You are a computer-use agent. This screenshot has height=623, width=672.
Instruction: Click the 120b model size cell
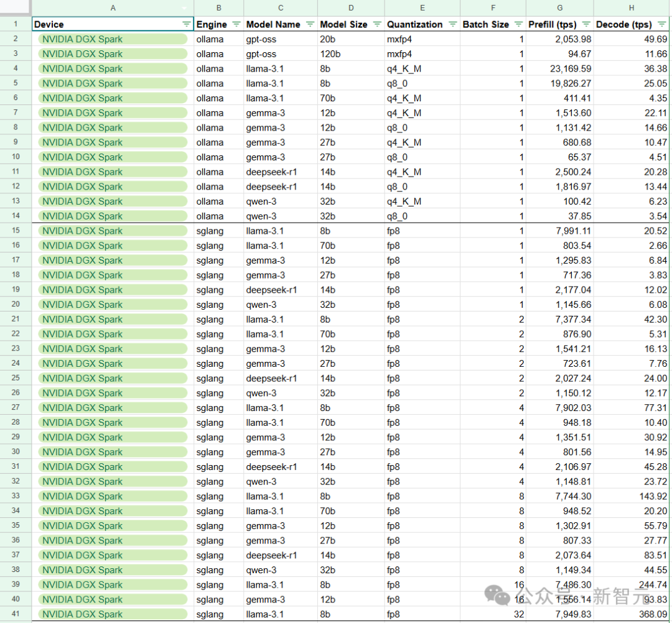click(351, 53)
